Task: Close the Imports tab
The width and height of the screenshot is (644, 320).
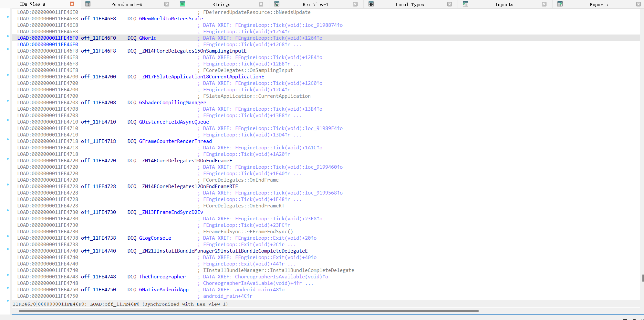Action: tap(544, 4)
